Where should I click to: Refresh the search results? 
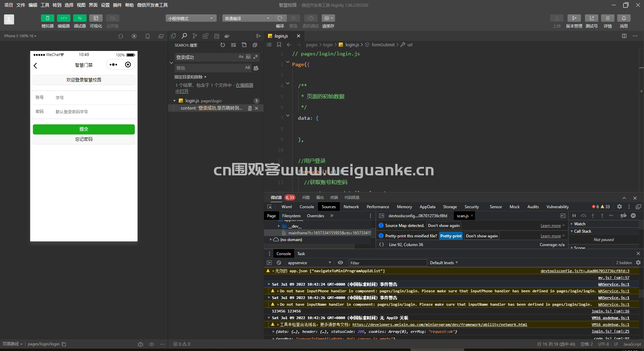(x=223, y=45)
